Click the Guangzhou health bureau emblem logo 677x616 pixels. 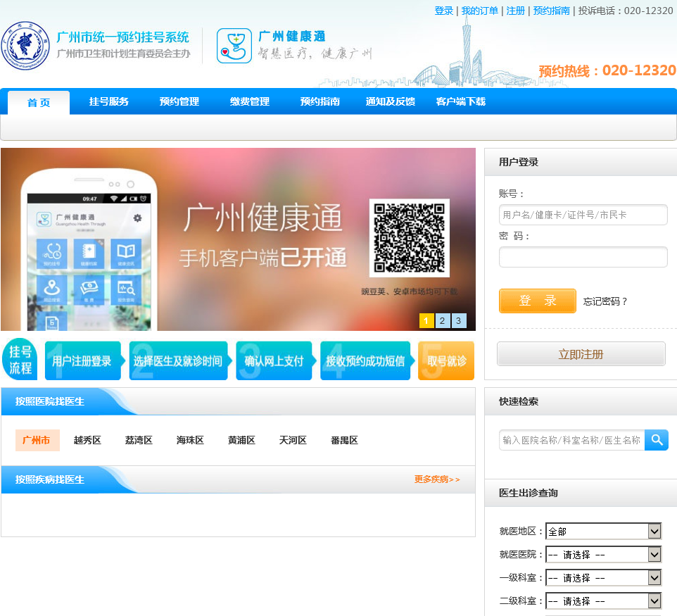coord(25,45)
